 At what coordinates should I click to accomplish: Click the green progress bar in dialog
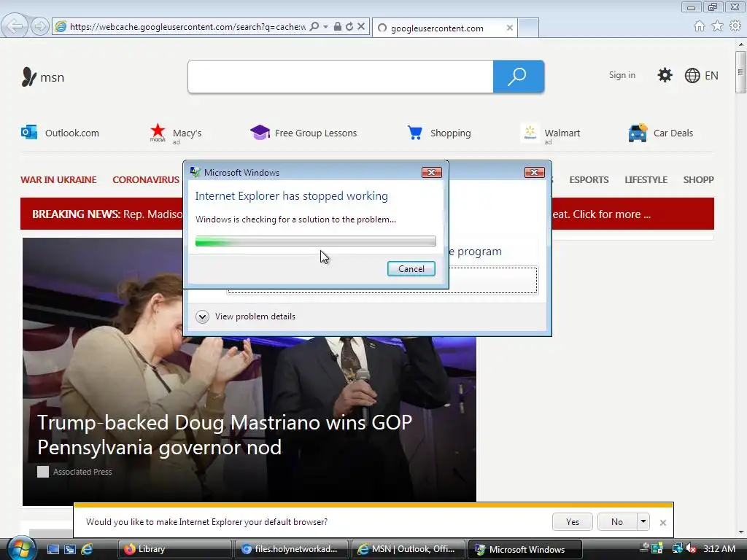[x=315, y=241]
